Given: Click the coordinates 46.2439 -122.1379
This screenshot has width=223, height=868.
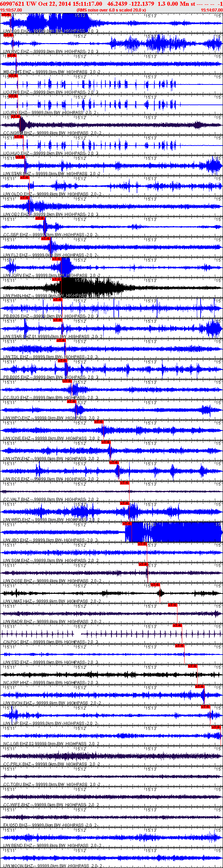Looking at the screenshot, I should [x=131, y=3].
